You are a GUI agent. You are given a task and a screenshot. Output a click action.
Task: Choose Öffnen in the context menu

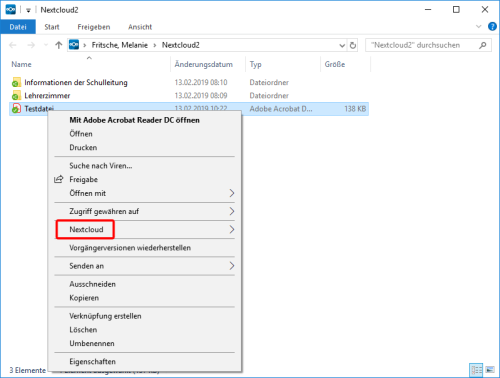point(145,134)
